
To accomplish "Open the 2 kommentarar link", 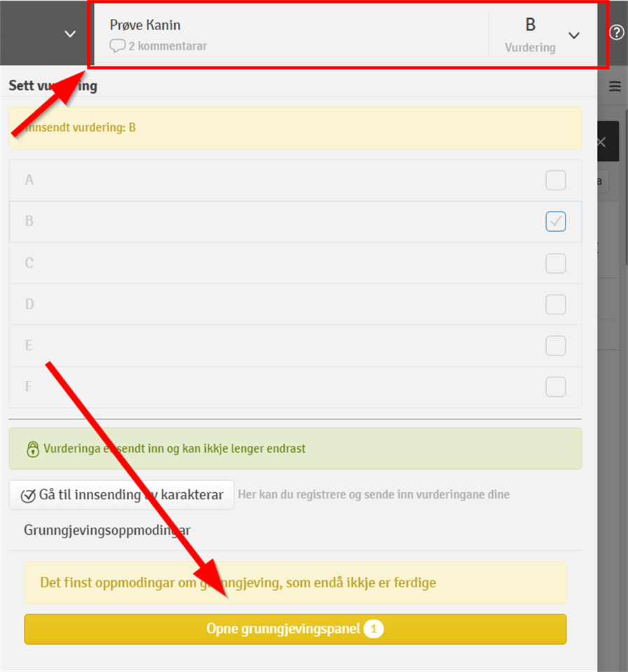I will pos(158,46).
